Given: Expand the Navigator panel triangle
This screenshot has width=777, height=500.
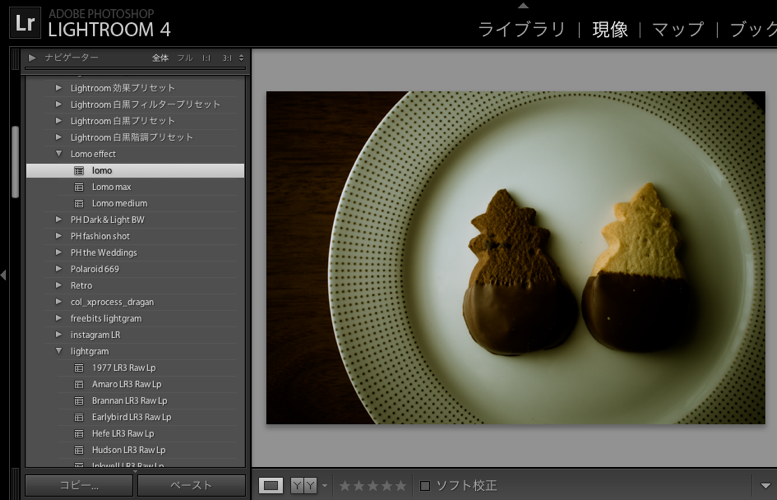Looking at the screenshot, I should click(x=32, y=58).
